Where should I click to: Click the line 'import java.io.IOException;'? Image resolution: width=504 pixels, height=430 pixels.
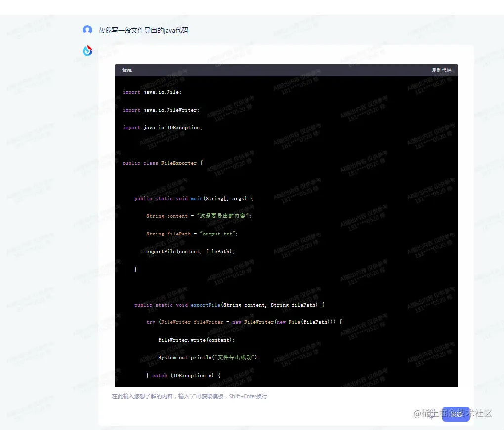163,127
